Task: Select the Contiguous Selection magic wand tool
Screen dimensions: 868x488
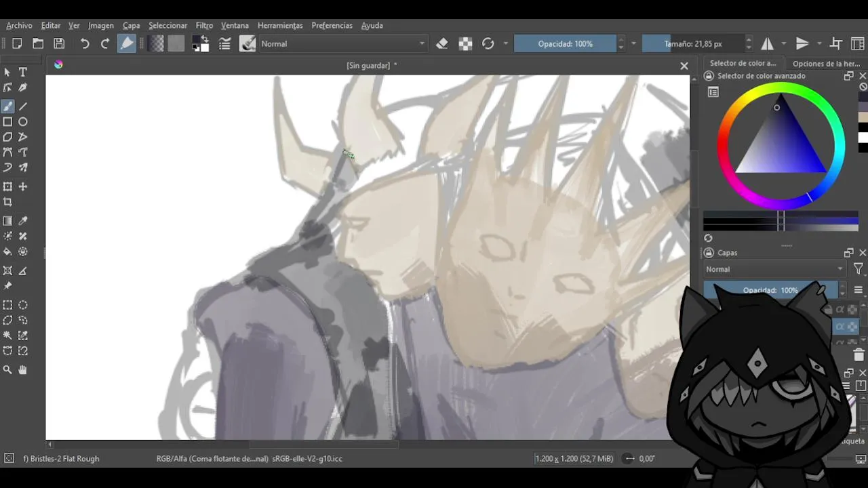Action: [7, 335]
